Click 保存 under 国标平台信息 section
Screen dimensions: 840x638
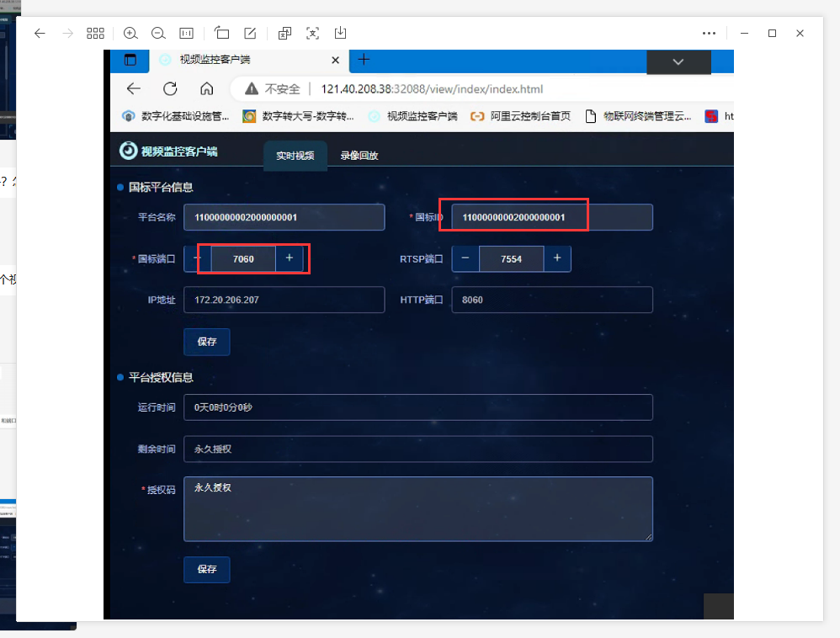(206, 342)
